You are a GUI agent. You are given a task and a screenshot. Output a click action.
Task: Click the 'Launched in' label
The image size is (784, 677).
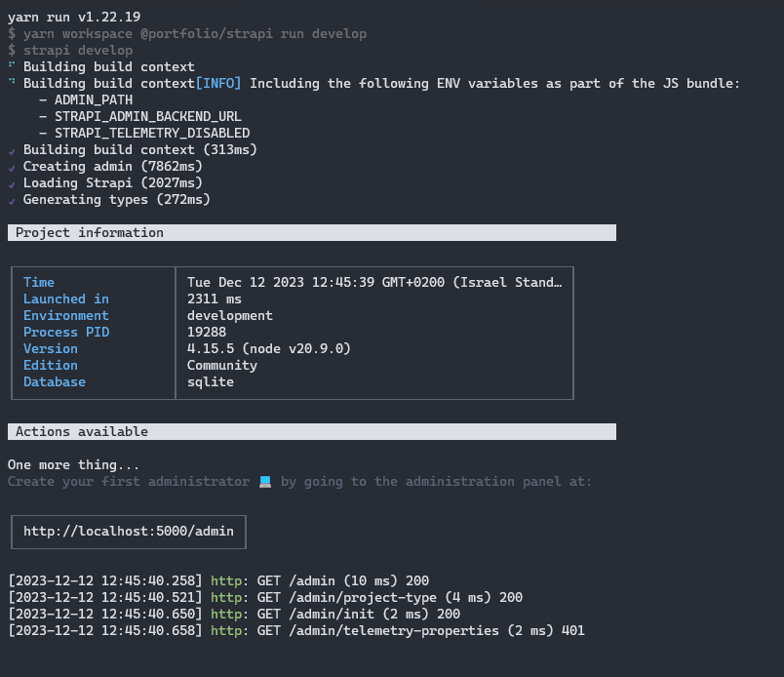tap(66, 299)
